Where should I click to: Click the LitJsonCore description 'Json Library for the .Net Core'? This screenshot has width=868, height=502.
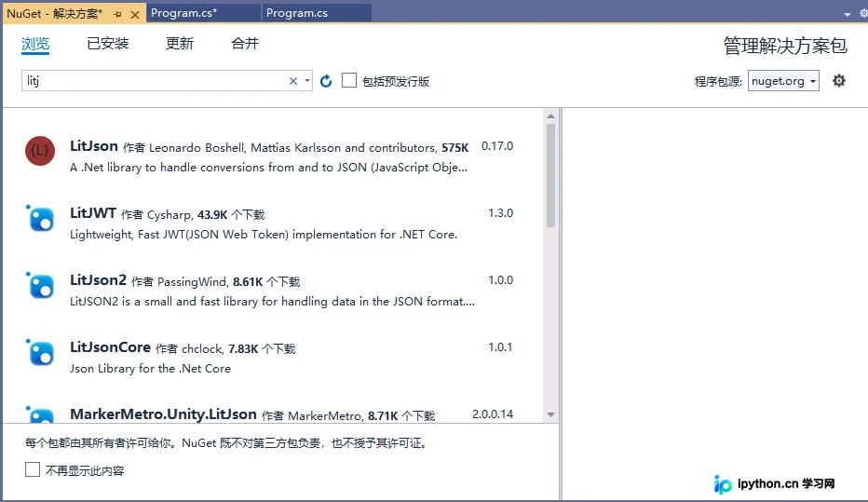(x=150, y=369)
